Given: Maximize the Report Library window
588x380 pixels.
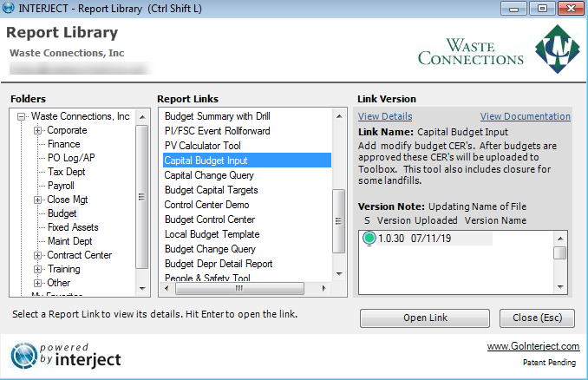Looking at the screenshot, I should pos(542,9).
